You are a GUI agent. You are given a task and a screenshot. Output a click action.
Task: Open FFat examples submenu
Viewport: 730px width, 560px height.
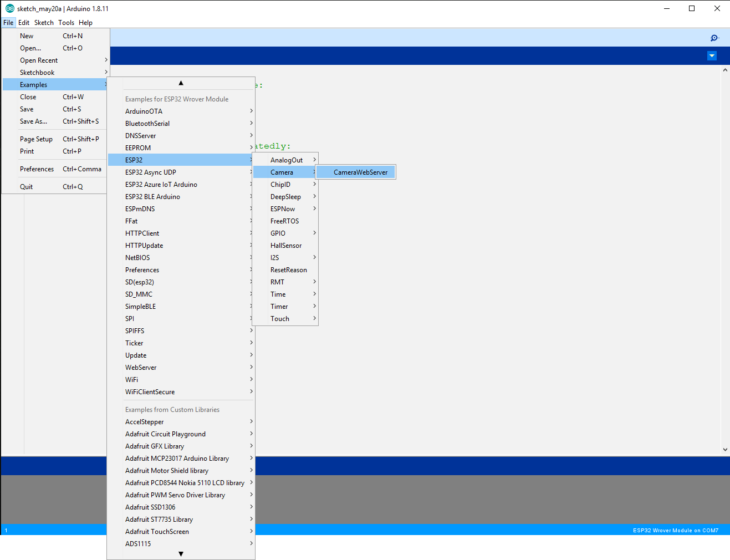click(x=181, y=221)
